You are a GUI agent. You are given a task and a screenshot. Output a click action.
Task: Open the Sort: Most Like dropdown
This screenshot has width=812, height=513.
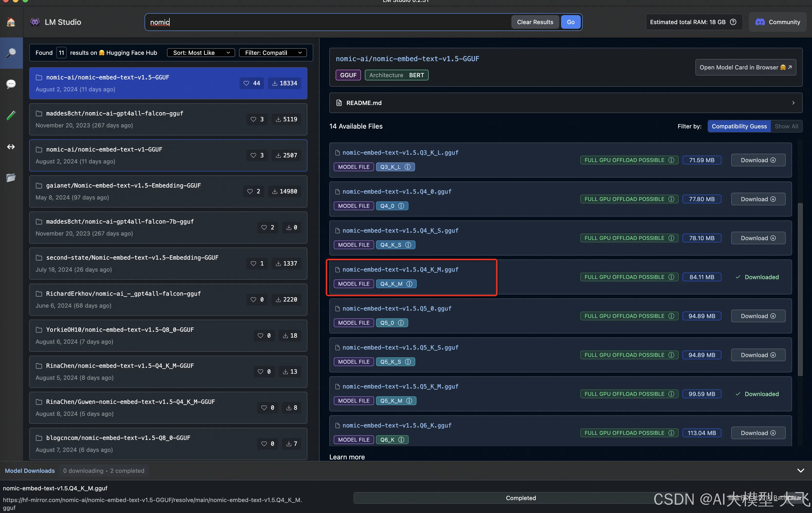point(201,53)
